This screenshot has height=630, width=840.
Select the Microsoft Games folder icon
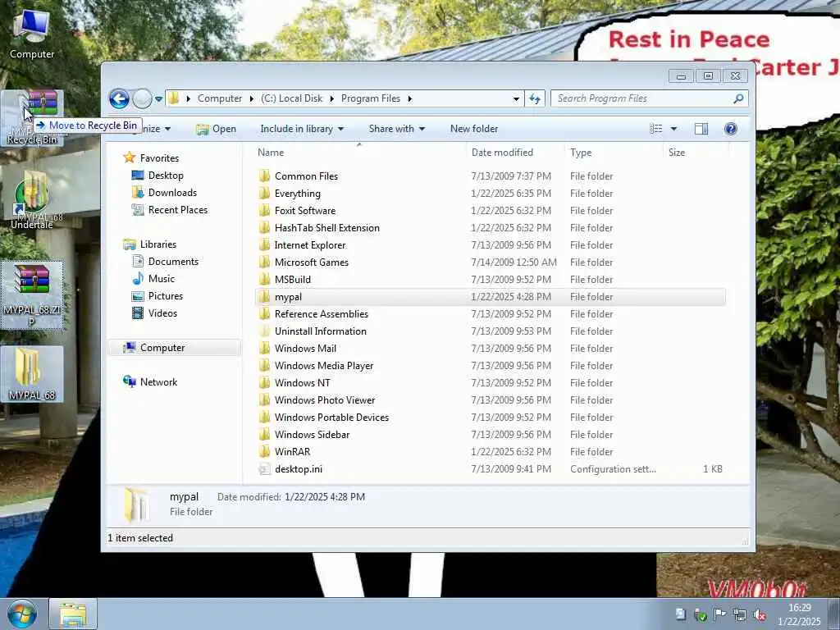pos(264,262)
